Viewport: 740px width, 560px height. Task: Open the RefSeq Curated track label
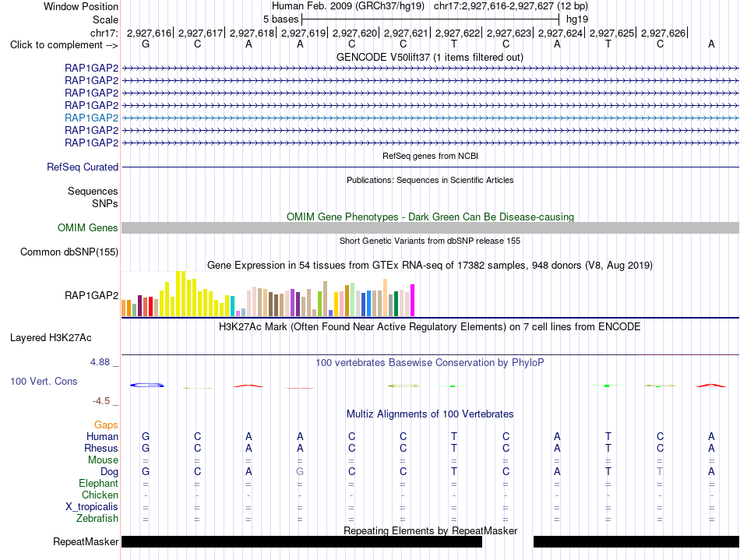pos(83,167)
